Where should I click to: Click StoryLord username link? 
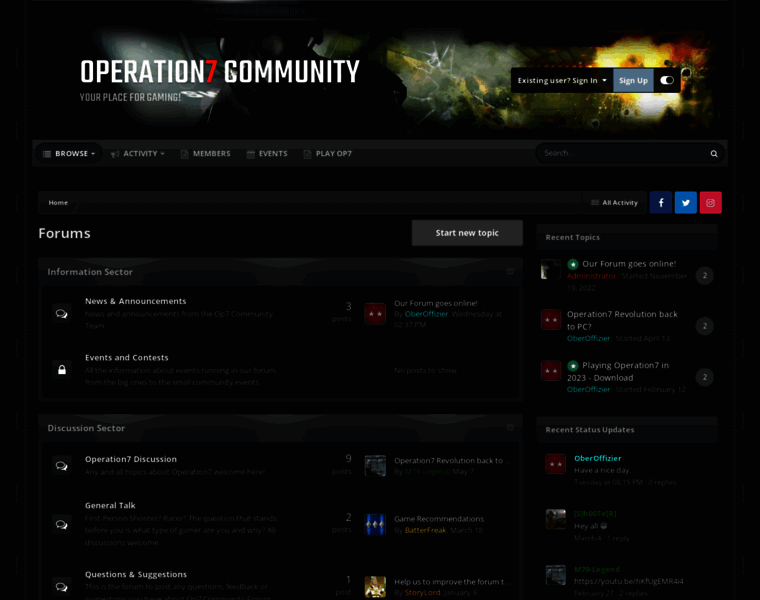coord(422,593)
